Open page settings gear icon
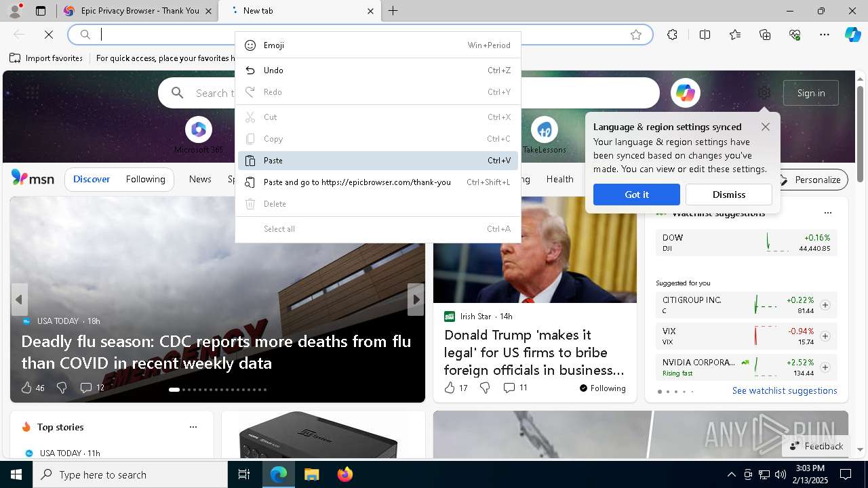The image size is (868, 488). point(764,93)
